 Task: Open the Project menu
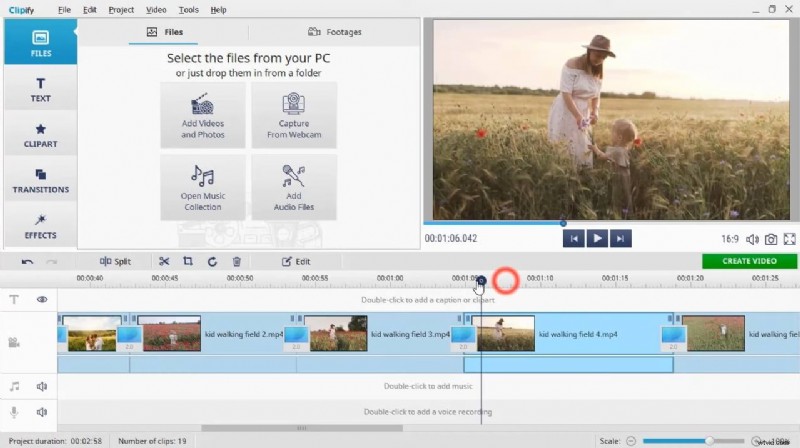tap(121, 10)
